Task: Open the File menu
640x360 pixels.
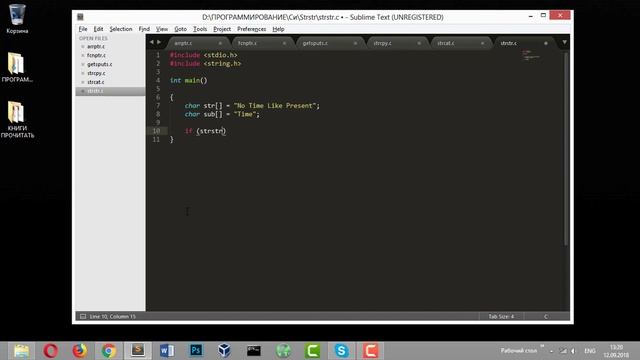Action: 83,29
